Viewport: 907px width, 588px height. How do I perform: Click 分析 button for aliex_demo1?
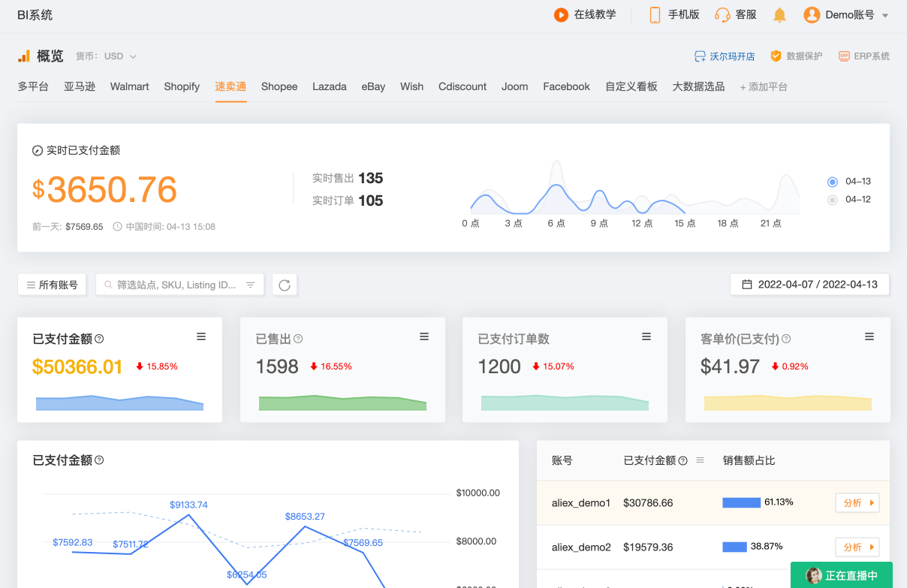click(857, 503)
